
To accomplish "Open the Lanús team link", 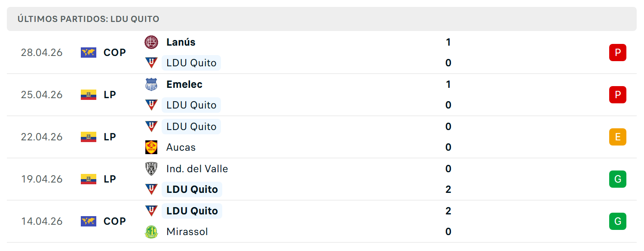I will coord(181,42).
